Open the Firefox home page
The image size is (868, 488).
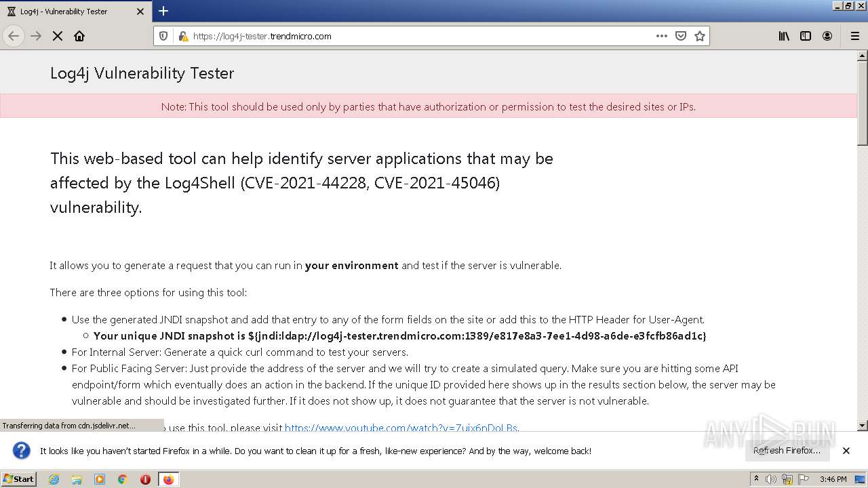coord(79,36)
